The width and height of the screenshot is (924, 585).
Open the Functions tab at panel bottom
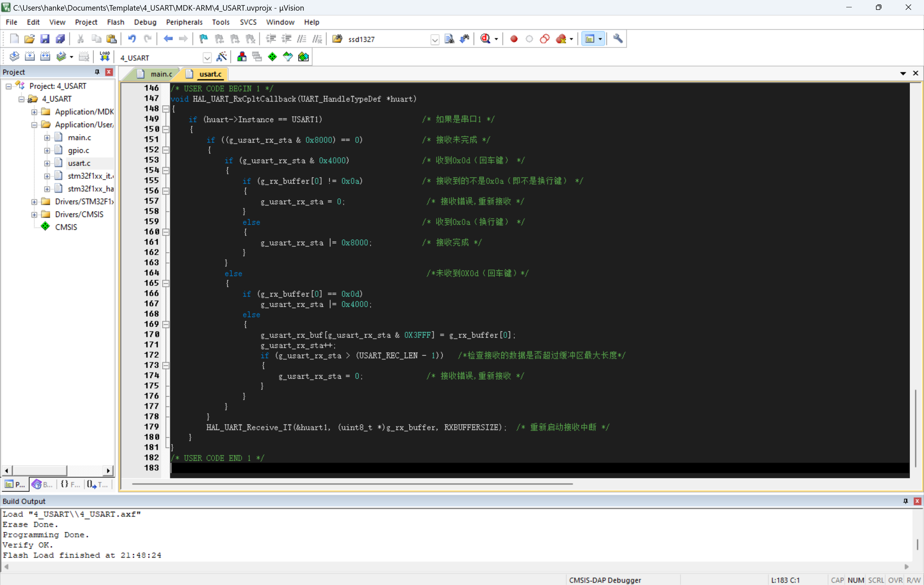70,484
